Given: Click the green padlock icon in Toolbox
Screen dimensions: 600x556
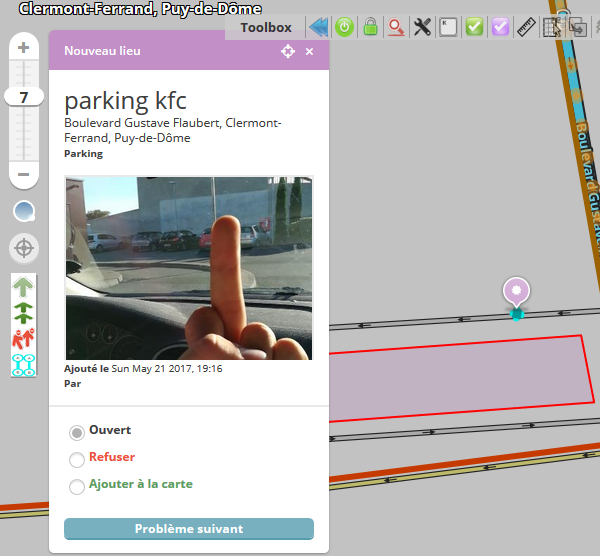Looking at the screenshot, I should pos(370,27).
